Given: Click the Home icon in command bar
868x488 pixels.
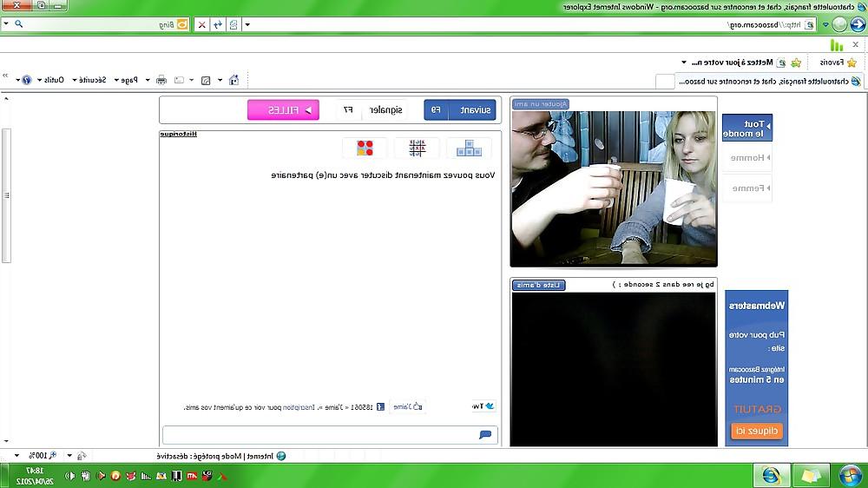Looking at the screenshot, I should coord(234,80).
